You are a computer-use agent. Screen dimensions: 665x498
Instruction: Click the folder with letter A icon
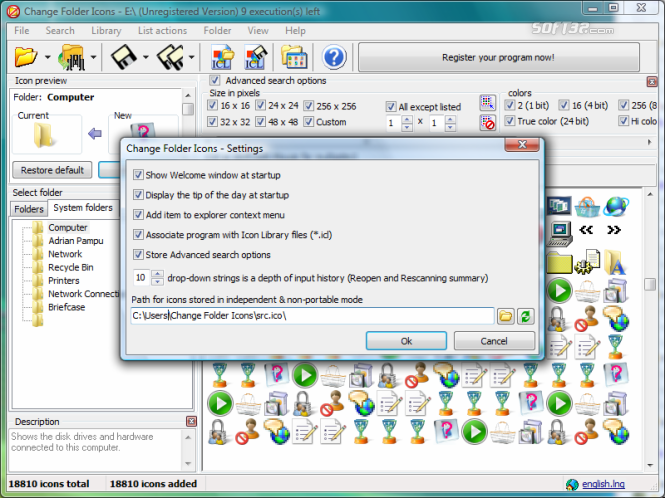tap(615, 262)
